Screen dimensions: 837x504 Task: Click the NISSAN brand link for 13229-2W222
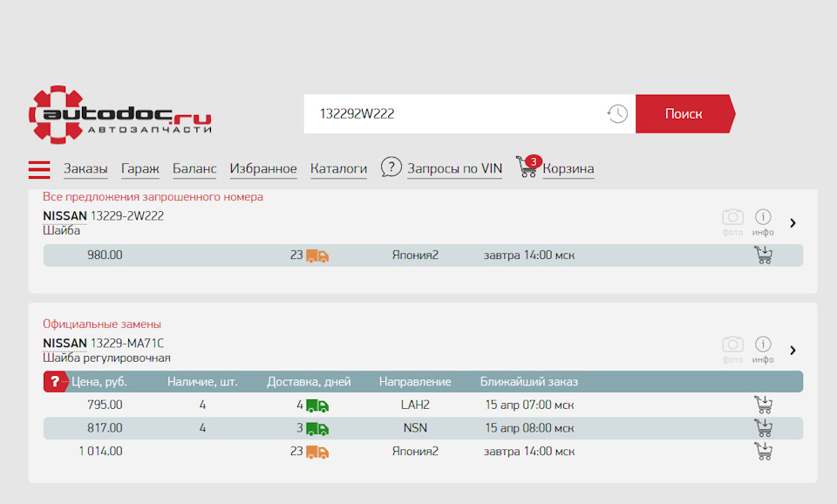[x=65, y=215]
